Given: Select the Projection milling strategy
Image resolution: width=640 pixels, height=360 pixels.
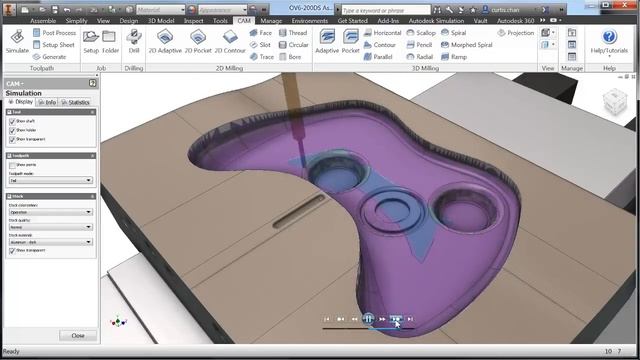Looking at the screenshot, I should click(x=516, y=33).
